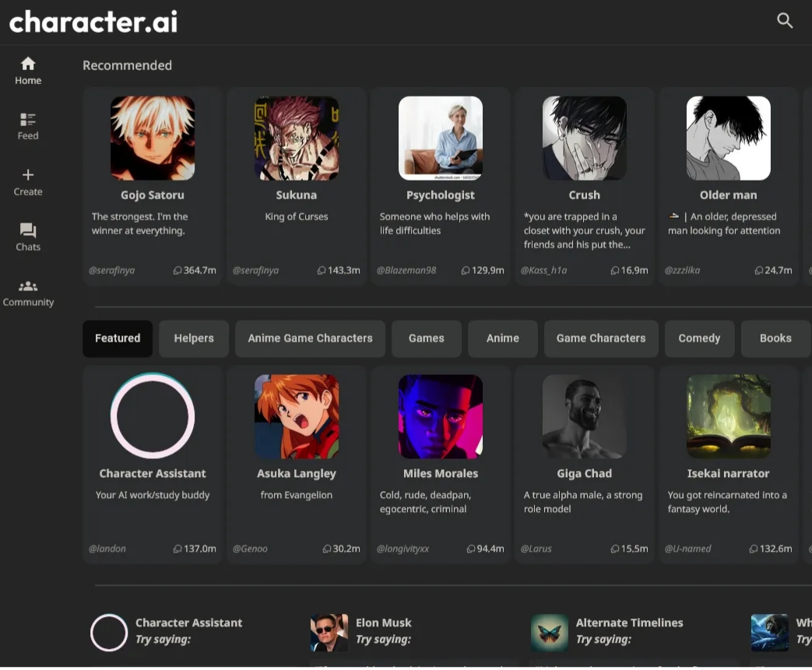This screenshot has width=812, height=670.
Task: Visit the @serafinya creator link under Sukuna
Action: [x=255, y=271]
